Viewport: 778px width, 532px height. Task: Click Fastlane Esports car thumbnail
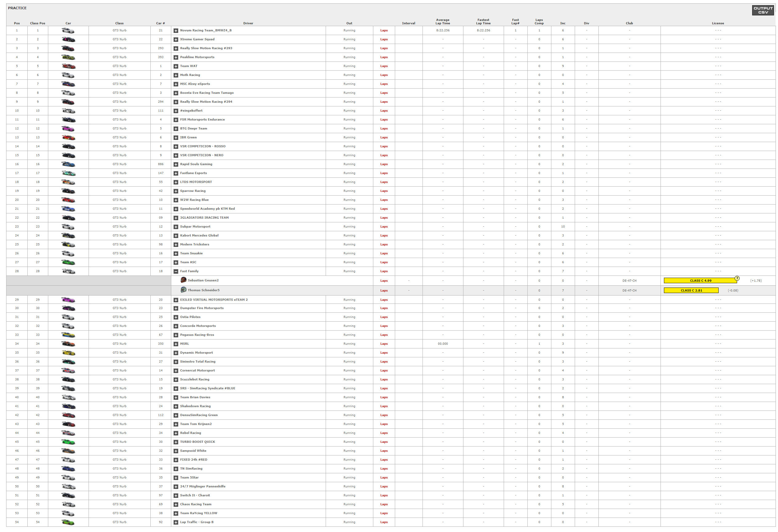68,173
